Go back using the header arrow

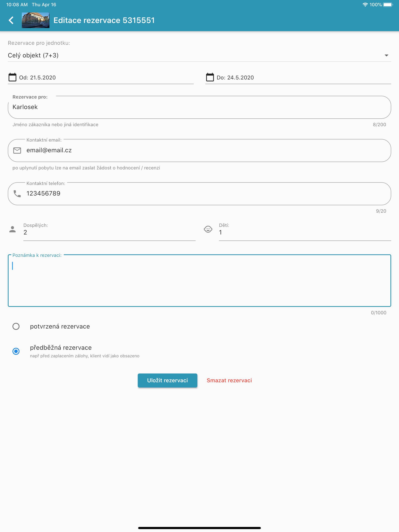point(11,20)
